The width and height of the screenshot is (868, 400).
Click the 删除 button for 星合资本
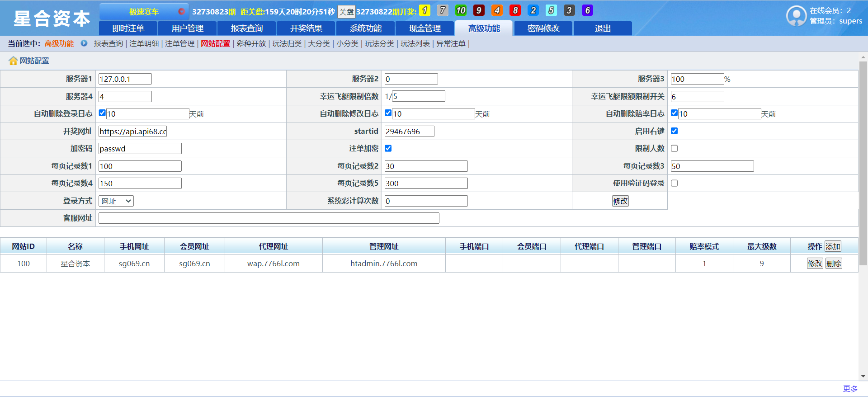[x=834, y=264]
